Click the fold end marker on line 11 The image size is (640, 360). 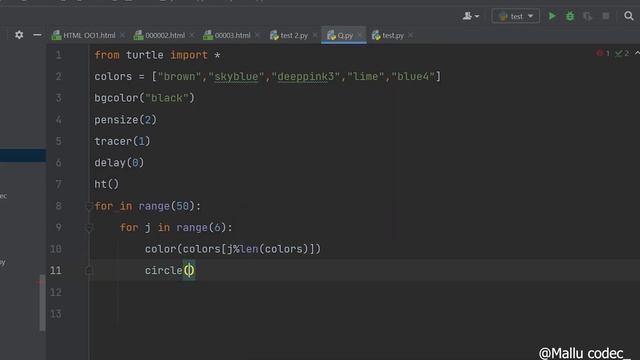[89, 271]
